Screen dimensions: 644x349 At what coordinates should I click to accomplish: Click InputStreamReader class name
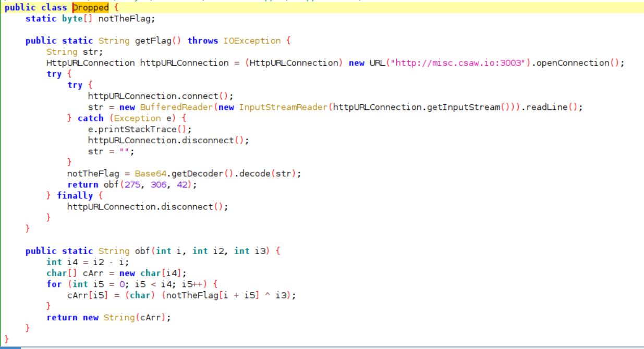283,107
